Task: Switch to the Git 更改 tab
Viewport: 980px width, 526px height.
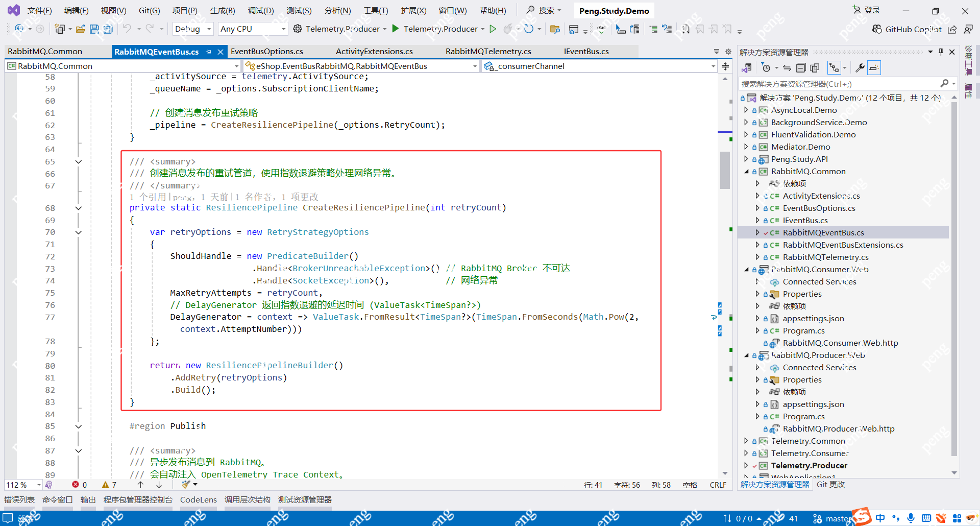Action: tap(830, 485)
